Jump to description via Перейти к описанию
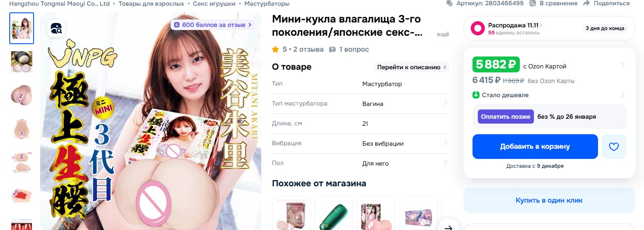Screen dimensions: 644x230 (411, 67)
